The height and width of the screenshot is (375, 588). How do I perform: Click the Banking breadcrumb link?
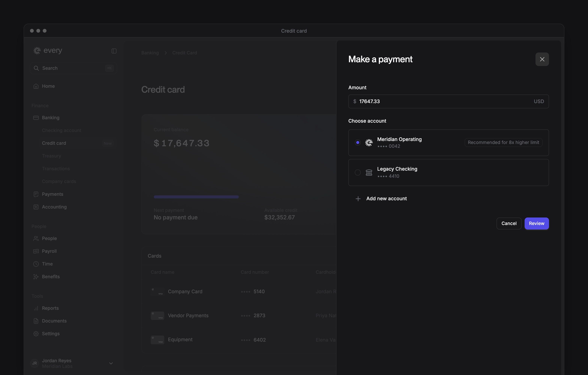[150, 53]
